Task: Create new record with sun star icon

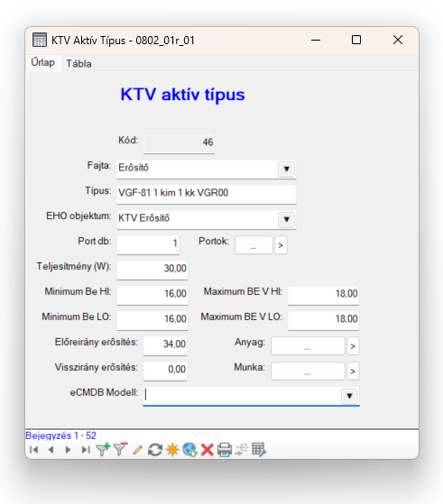Action: [172, 450]
